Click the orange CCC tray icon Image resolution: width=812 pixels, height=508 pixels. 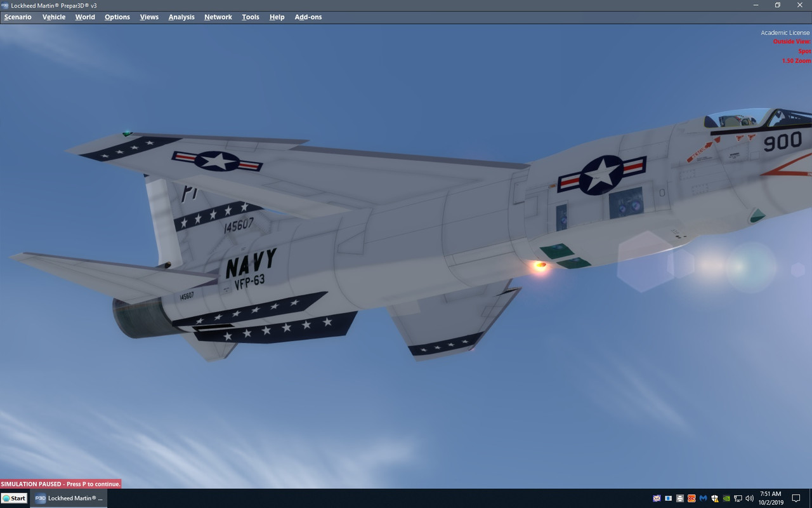click(691, 498)
